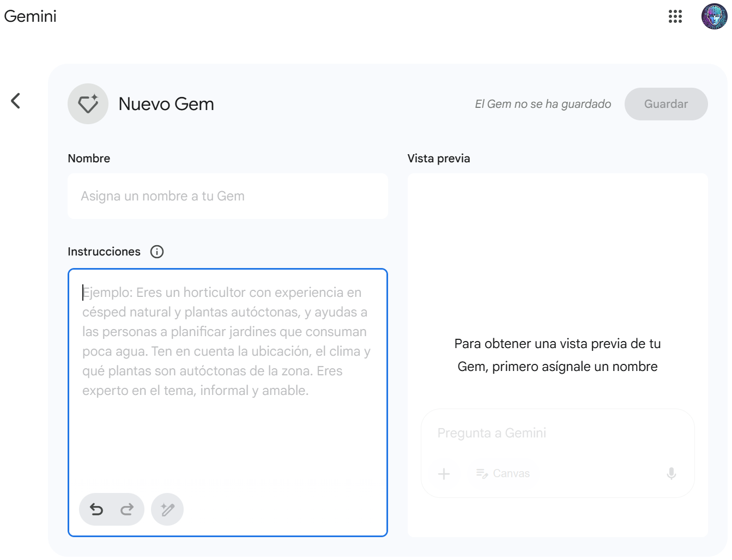
Task: Click the Canvas chip in preview
Action: tap(503, 474)
